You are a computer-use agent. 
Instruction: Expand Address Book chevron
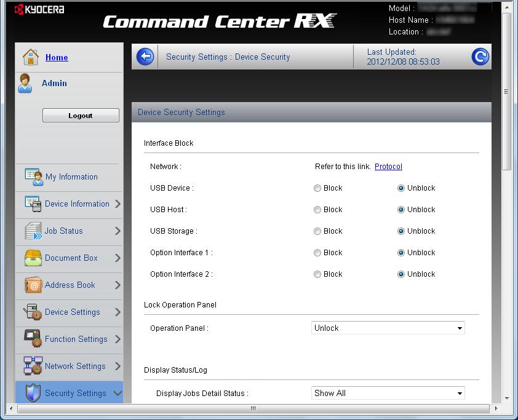[118, 285]
